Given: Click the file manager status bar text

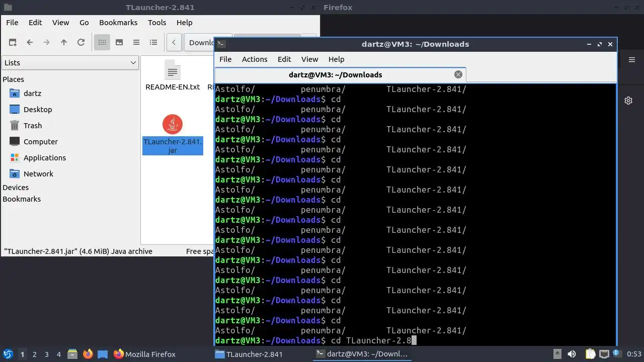Looking at the screenshot, I should [x=78, y=251].
